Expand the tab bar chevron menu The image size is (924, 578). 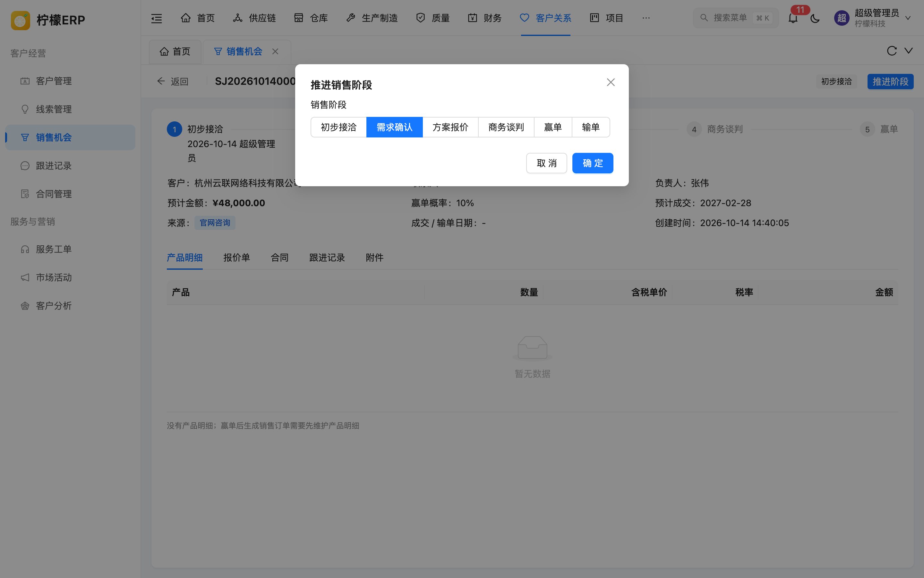[x=909, y=51]
